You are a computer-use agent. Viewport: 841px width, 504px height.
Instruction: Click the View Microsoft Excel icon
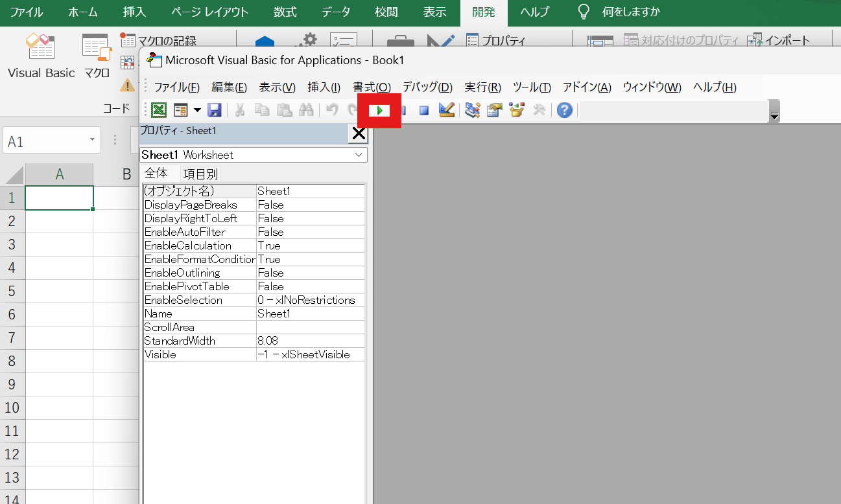tap(159, 110)
